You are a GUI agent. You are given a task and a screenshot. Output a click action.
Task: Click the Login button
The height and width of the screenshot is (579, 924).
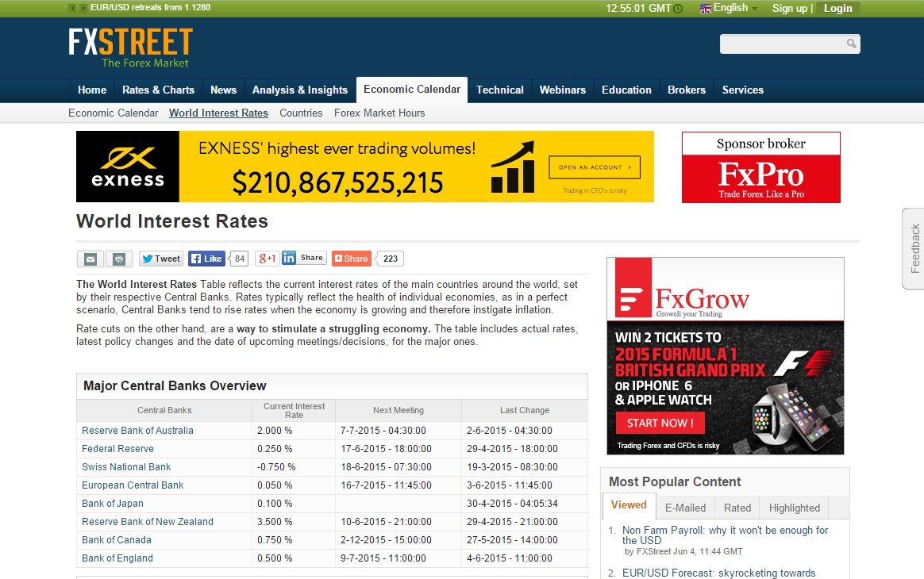(x=837, y=8)
